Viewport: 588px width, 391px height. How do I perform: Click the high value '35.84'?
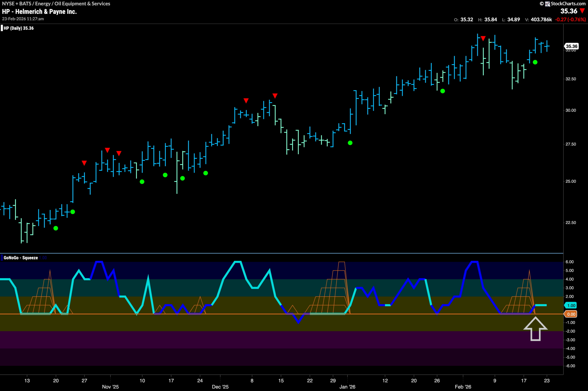click(x=491, y=20)
